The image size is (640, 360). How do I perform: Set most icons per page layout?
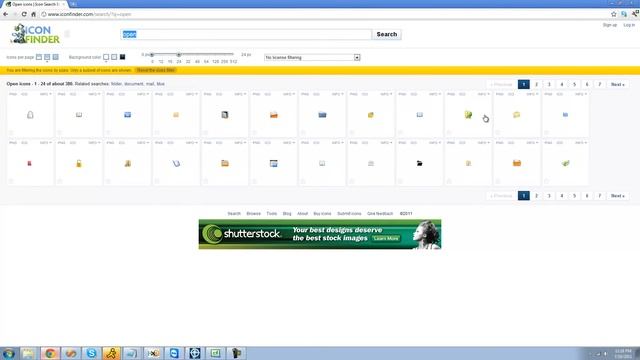[56, 57]
